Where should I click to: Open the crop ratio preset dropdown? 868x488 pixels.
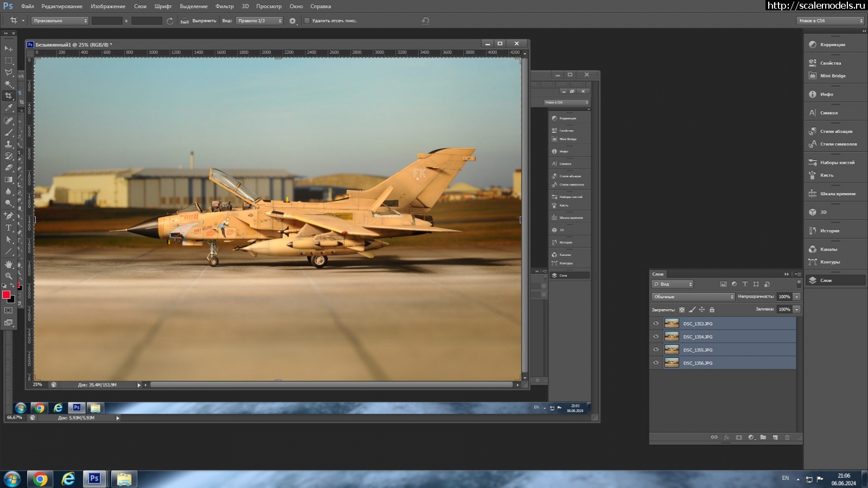pyautogui.click(x=60, y=21)
